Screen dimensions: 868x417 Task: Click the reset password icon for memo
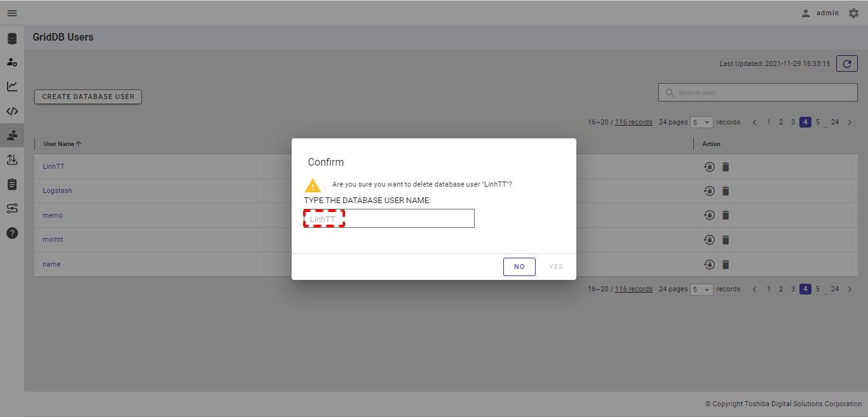click(709, 215)
